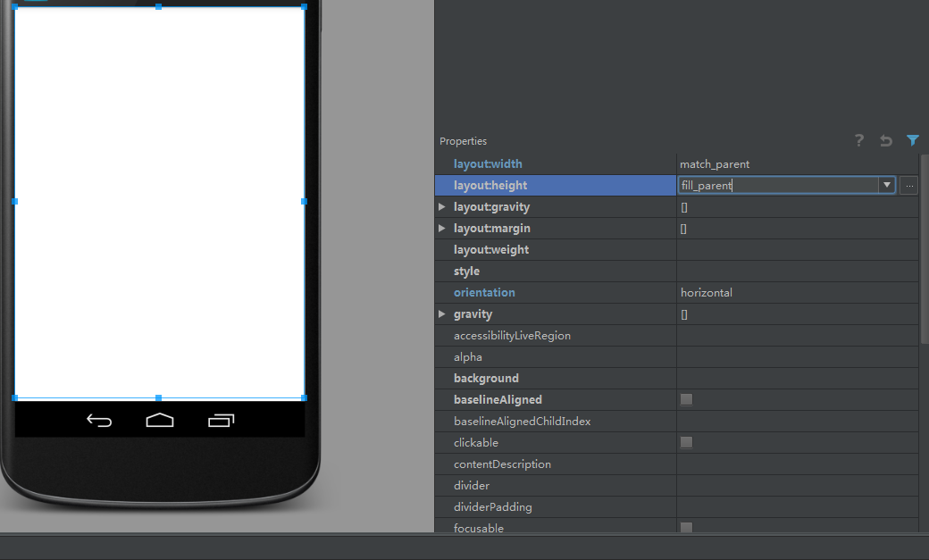Select the baselineAlignedChildIndex property

pyautogui.click(x=522, y=422)
